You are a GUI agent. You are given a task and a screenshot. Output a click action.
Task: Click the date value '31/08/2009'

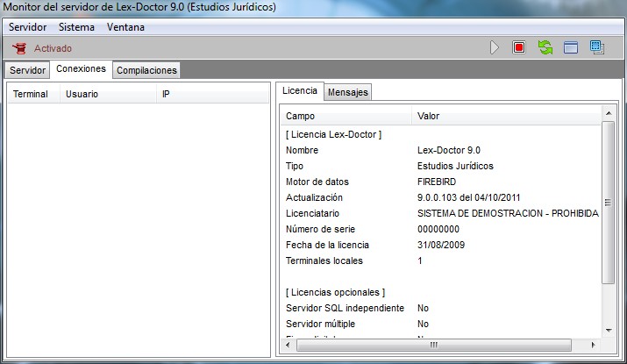441,246
